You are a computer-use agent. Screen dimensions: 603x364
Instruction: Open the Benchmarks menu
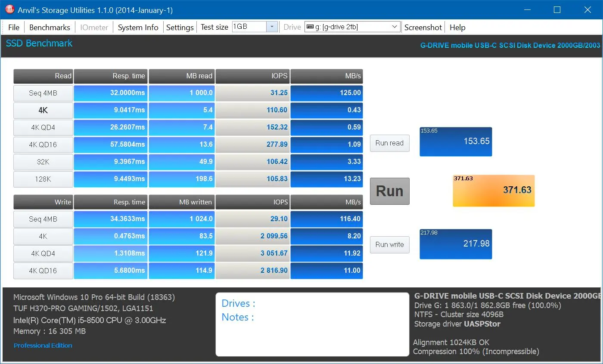(50, 27)
